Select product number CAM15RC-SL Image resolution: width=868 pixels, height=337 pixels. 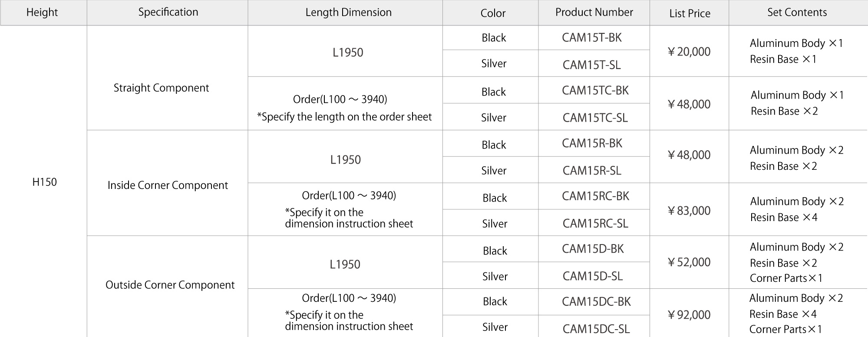pos(595,223)
